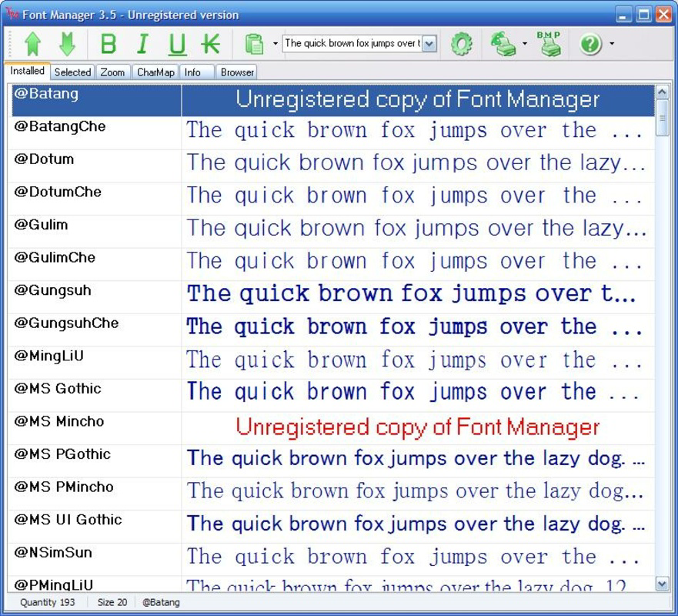Expand the help icon's dropdown arrow
Screen dimensions: 678x616
(612, 44)
